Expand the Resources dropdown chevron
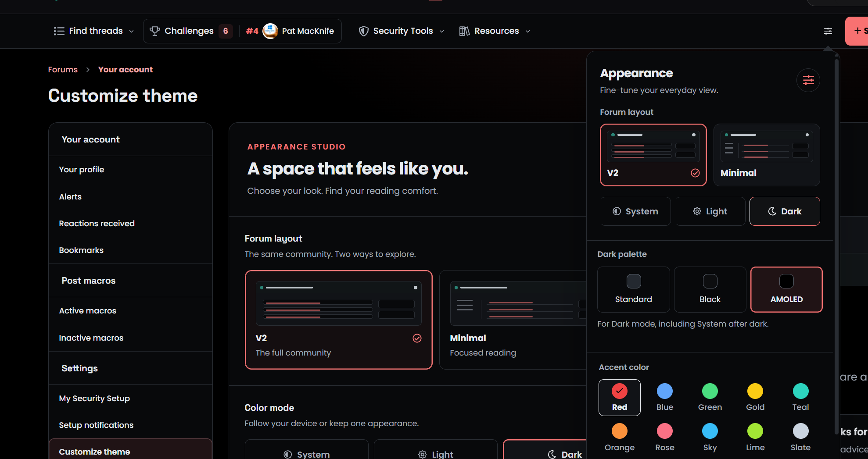868x459 pixels. (x=527, y=31)
